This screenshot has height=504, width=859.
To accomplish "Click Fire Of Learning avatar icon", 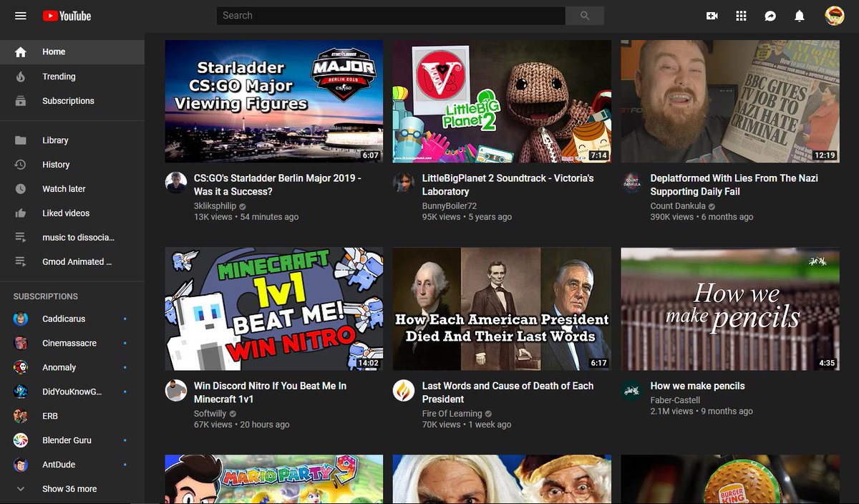I will (x=404, y=390).
